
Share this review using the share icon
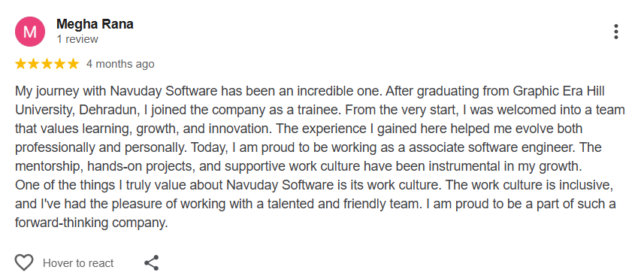pos(152,262)
